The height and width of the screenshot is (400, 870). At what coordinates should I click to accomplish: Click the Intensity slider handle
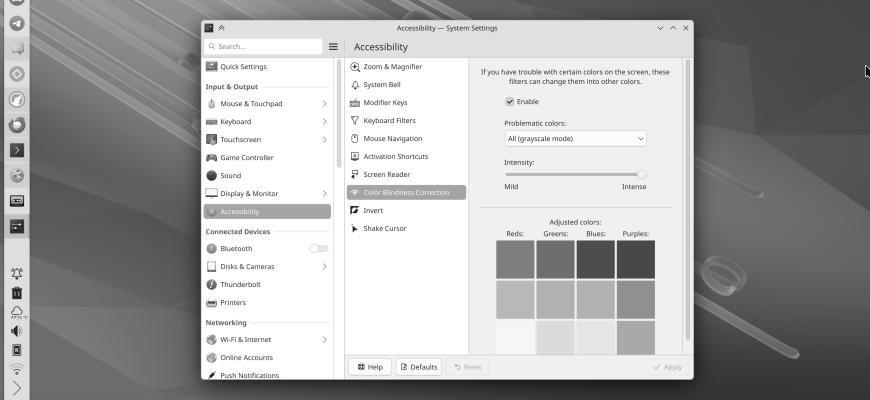(642, 174)
